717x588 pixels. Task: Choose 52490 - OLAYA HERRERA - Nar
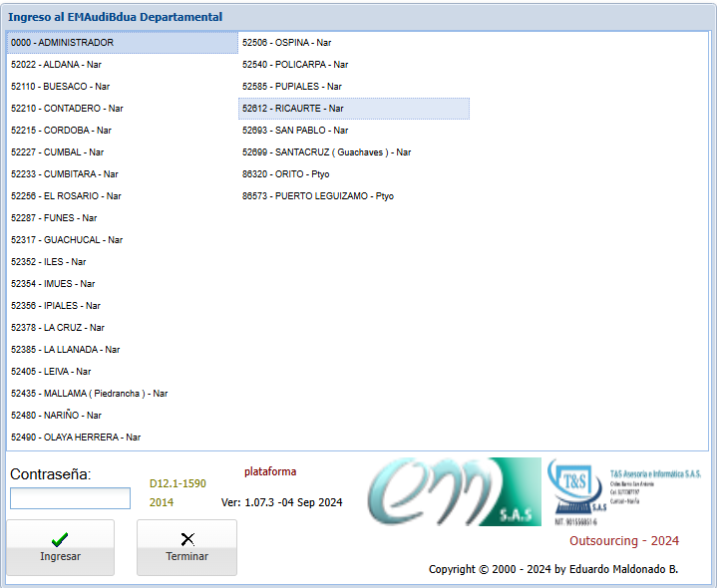tap(76, 438)
